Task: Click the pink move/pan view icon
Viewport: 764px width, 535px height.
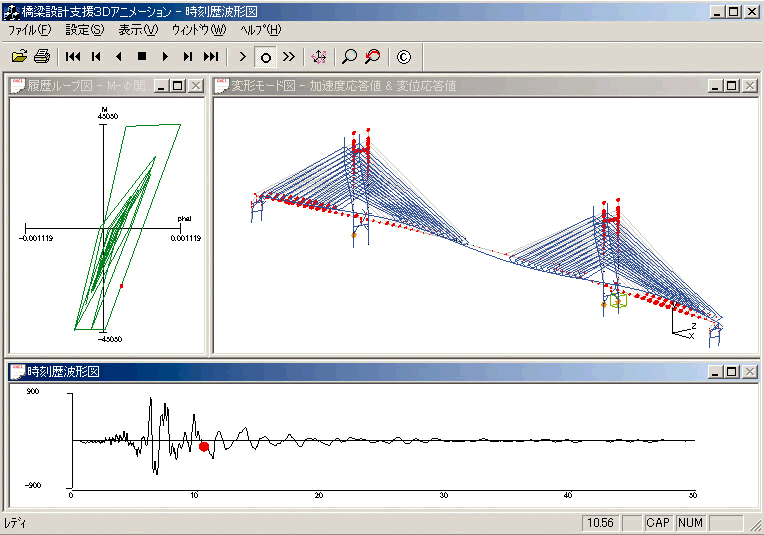Action: click(x=319, y=57)
